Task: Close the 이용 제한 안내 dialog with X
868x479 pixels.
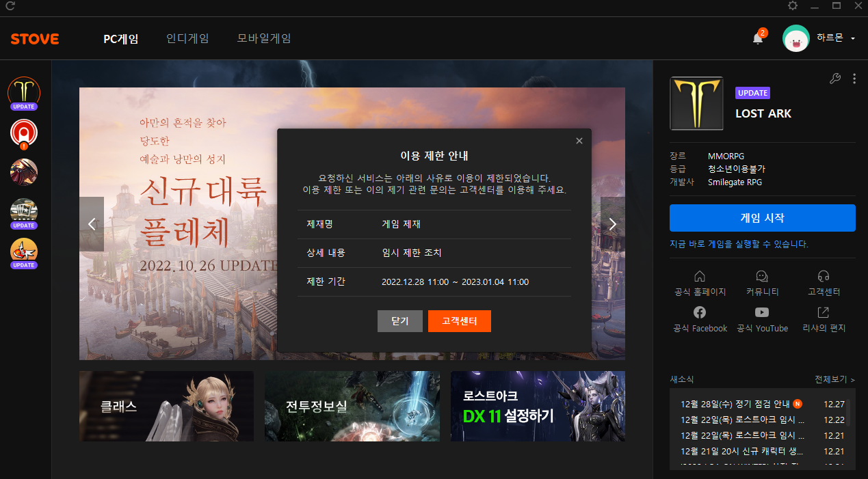Action: 579,141
